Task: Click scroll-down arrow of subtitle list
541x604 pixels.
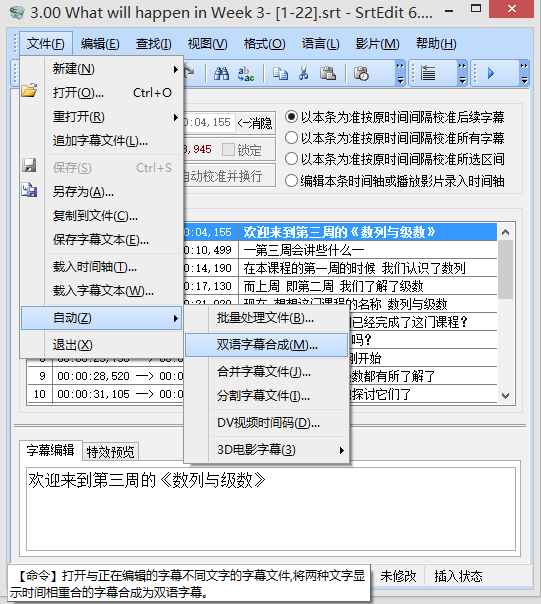Action: 506,395
